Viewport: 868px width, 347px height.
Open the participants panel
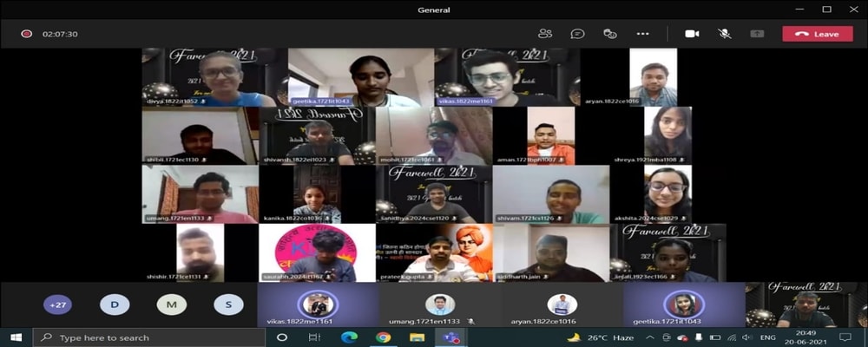tap(545, 34)
